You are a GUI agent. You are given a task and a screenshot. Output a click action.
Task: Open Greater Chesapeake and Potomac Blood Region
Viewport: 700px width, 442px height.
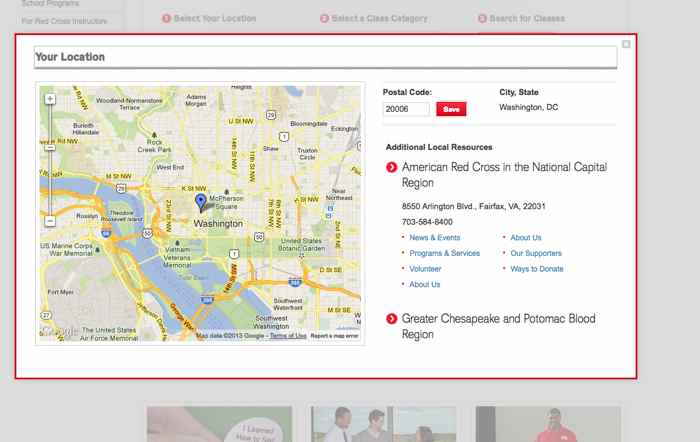[498, 326]
